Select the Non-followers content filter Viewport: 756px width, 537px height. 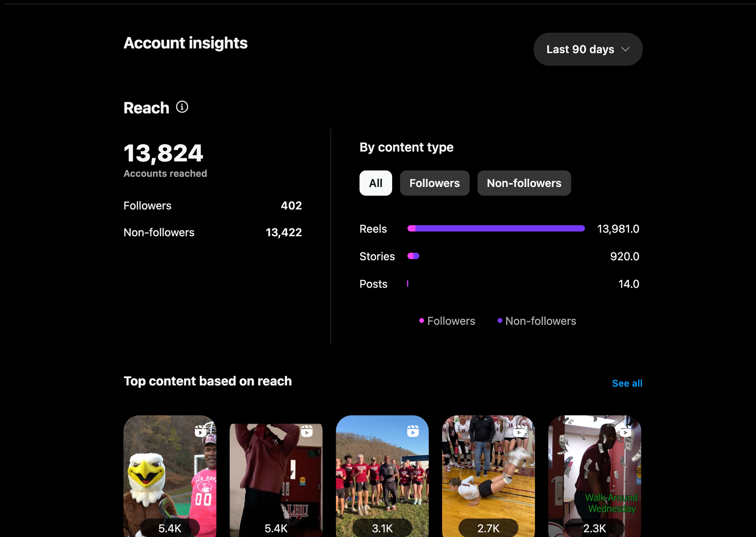point(524,183)
